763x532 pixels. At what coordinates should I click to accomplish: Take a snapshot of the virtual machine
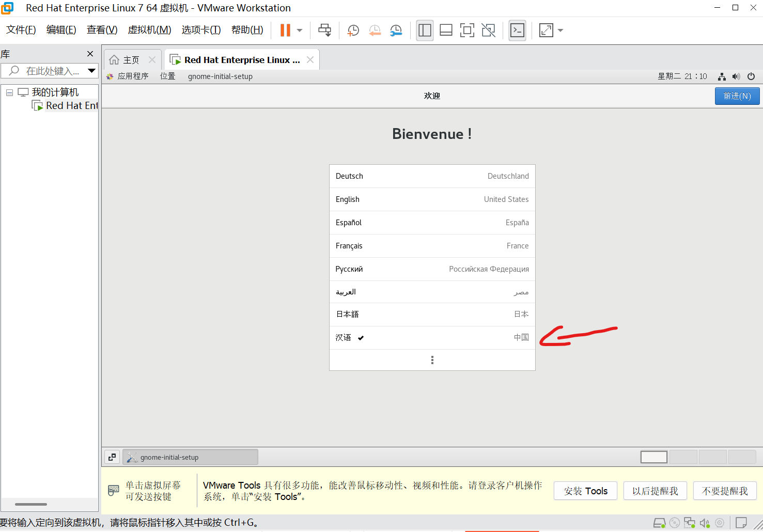[353, 30]
